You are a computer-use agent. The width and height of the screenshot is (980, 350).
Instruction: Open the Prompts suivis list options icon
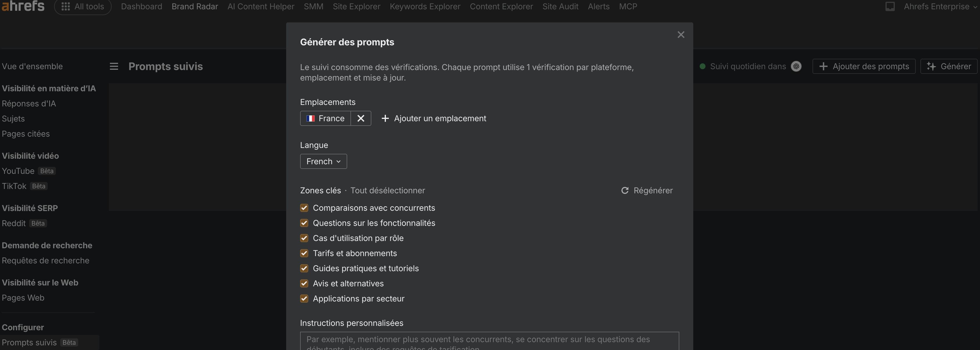coord(114,66)
